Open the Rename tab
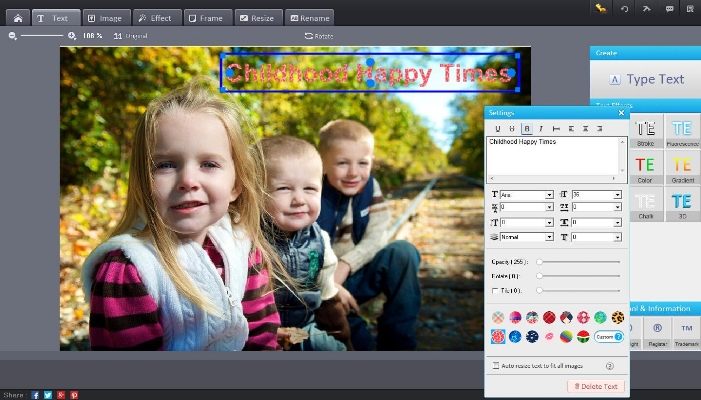 (309, 18)
